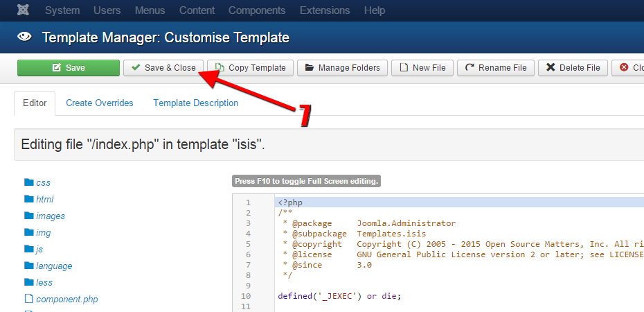The height and width of the screenshot is (312, 644).
Task: Open the Components menu
Action: (x=257, y=10)
